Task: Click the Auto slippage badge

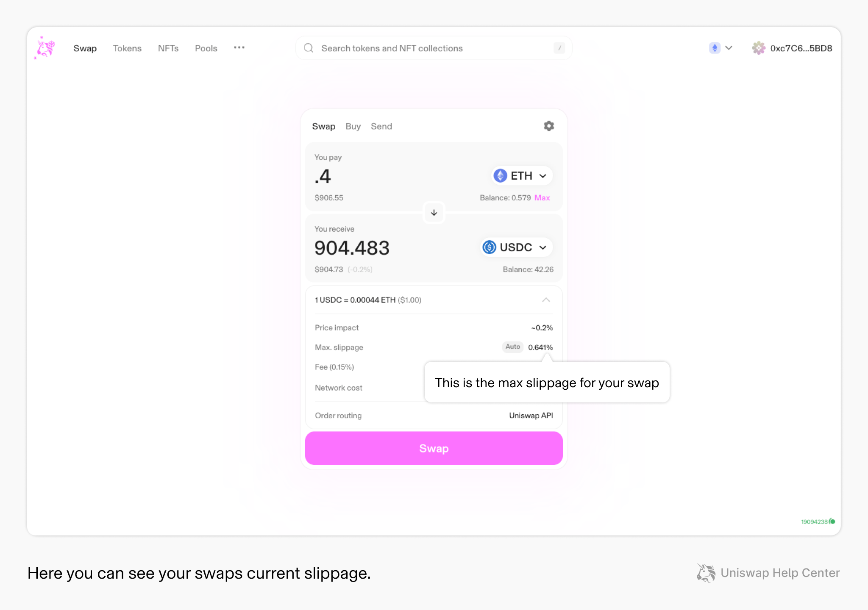Action: (512, 347)
